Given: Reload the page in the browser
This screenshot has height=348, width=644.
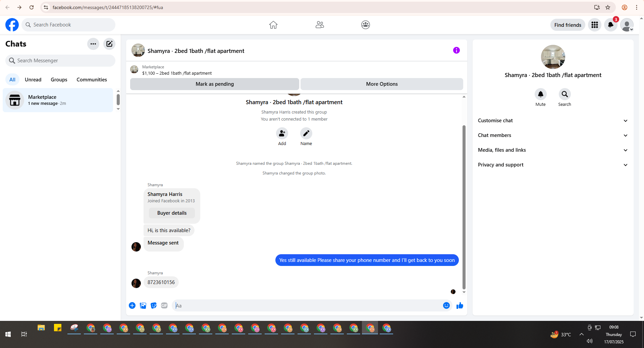Looking at the screenshot, I should click(x=32, y=7).
